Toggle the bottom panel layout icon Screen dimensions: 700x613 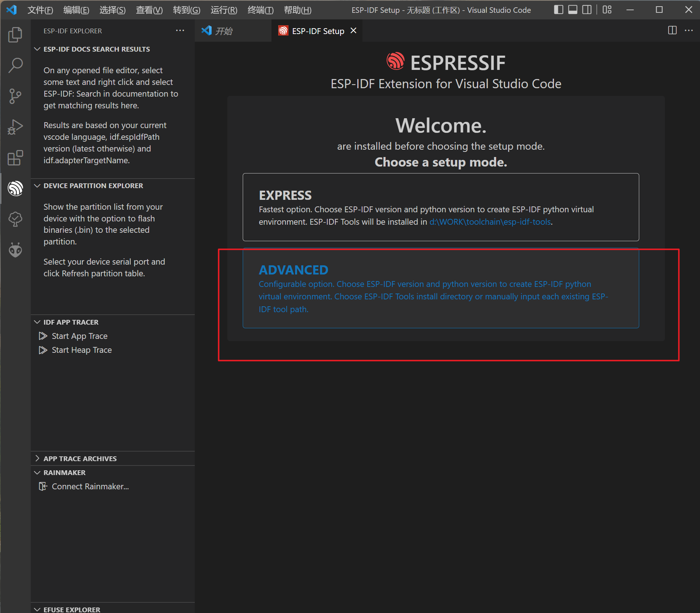tap(573, 10)
